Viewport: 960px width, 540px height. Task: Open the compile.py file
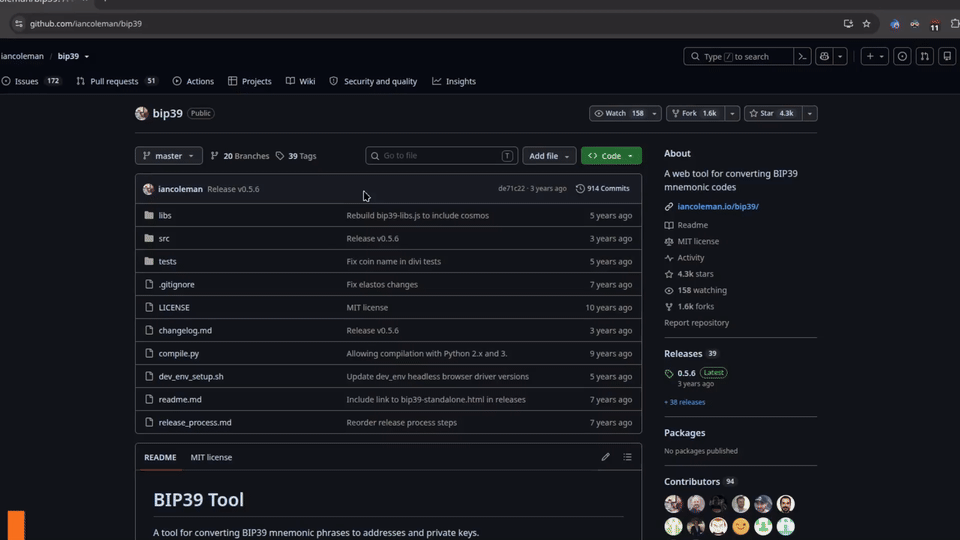click(x=179, y=353)
